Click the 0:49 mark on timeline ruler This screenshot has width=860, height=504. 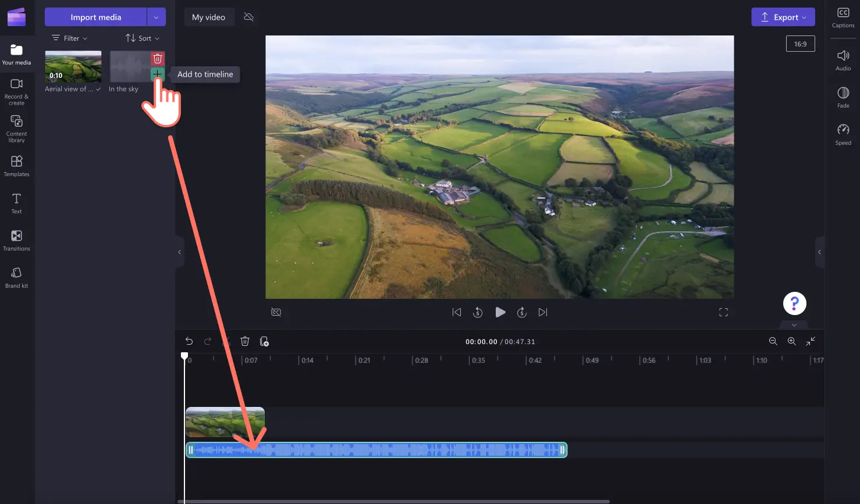(592, 360)
